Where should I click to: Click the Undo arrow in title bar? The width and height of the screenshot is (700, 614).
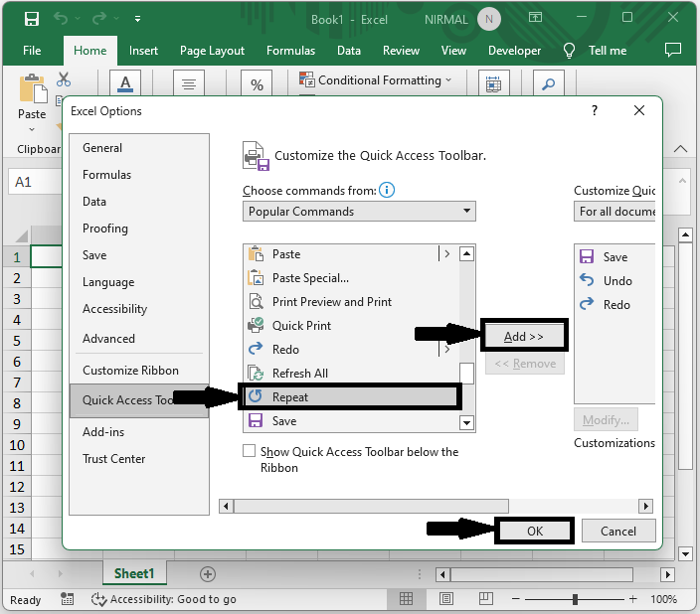pos(61,18)
